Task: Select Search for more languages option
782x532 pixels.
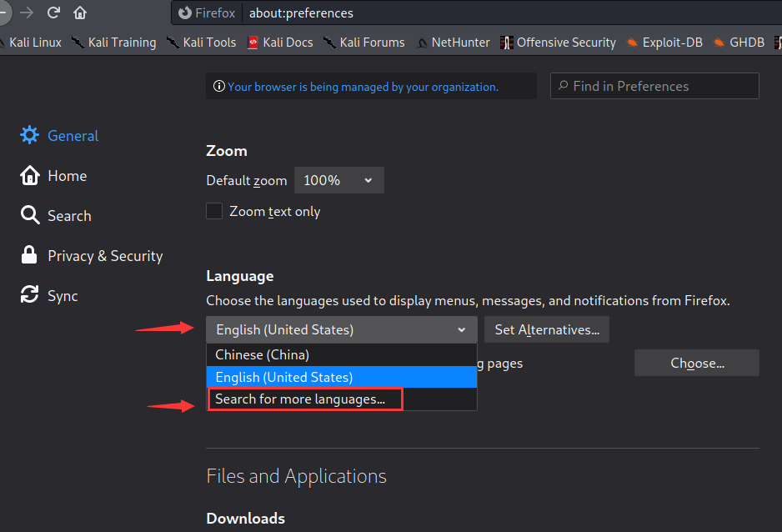Action: point(300,399)
